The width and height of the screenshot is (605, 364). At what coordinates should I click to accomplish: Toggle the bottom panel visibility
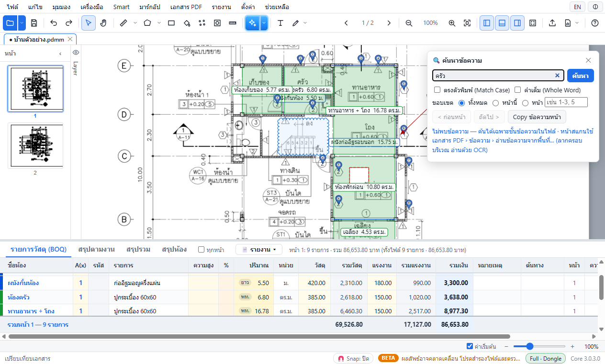tap(502, 23)
